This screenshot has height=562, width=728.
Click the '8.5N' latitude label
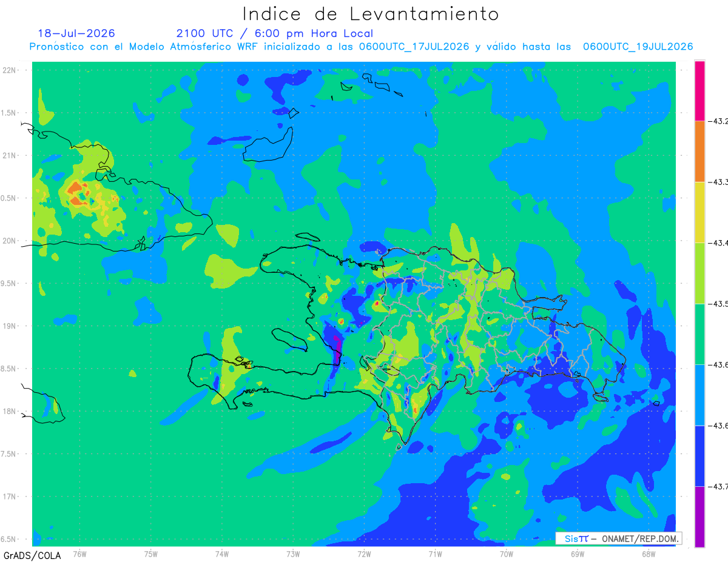[8, 369]
